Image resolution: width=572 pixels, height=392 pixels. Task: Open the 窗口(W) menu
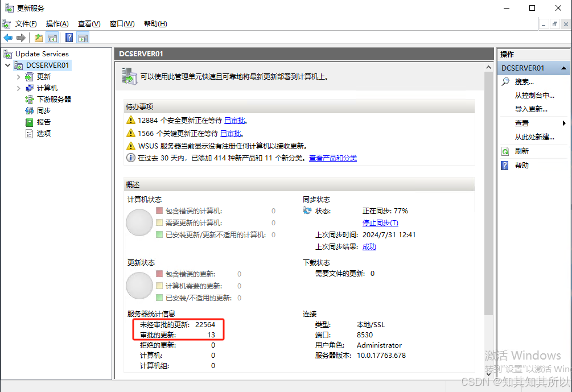tap(122, 24)
